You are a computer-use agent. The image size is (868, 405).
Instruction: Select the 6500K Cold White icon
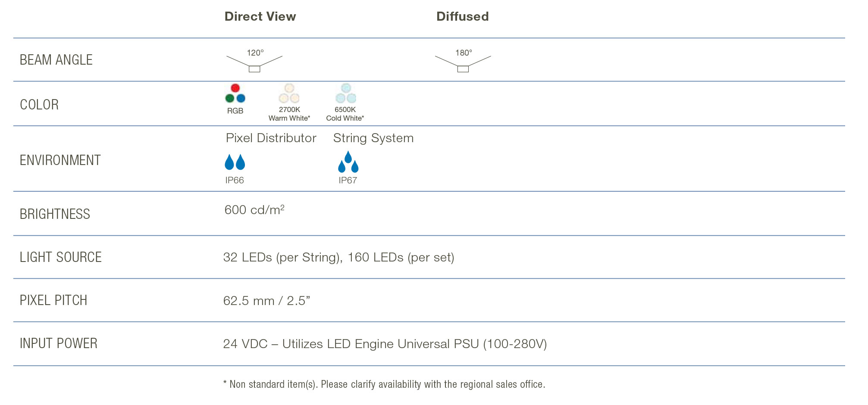[x=345, y=93]
